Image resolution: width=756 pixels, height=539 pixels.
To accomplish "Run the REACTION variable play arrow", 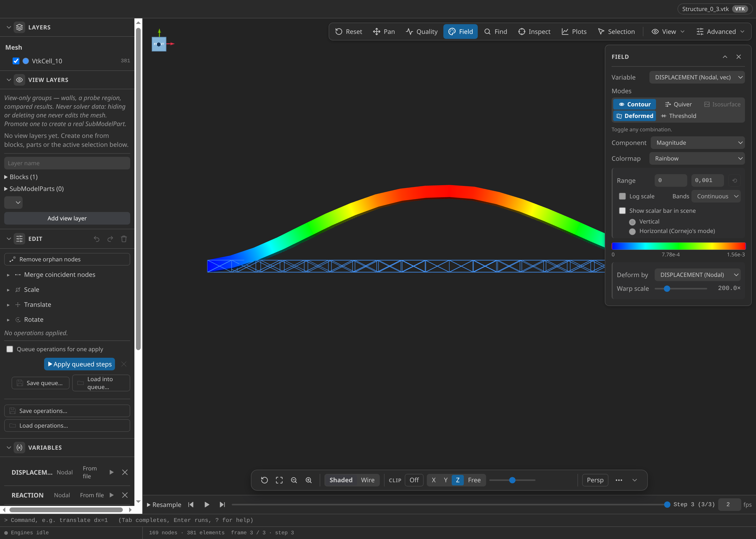I will pyautogui.click(x=111, y=495).
